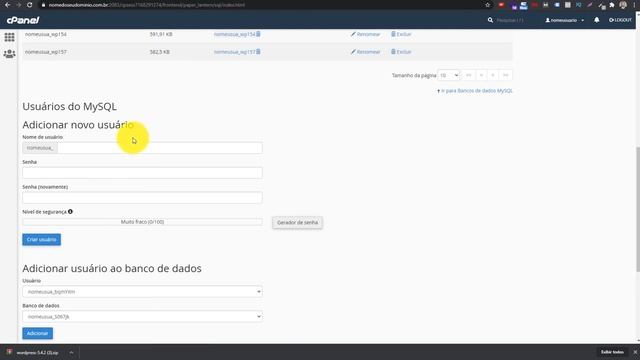Viewport: 640px width, 360px height.
Task: Click the Criar usuário button
Action: coord(42,240)
